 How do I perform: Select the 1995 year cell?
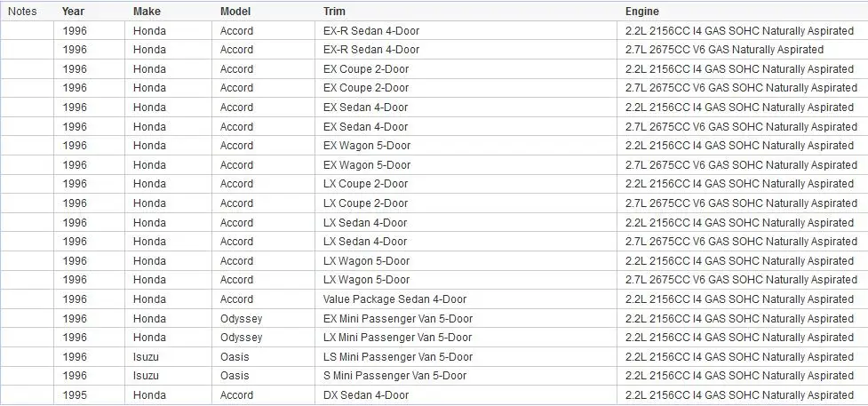90,395
